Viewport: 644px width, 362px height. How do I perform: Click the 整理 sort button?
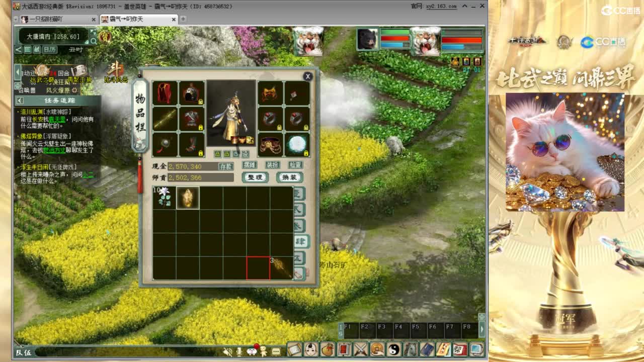coord(255,177)
